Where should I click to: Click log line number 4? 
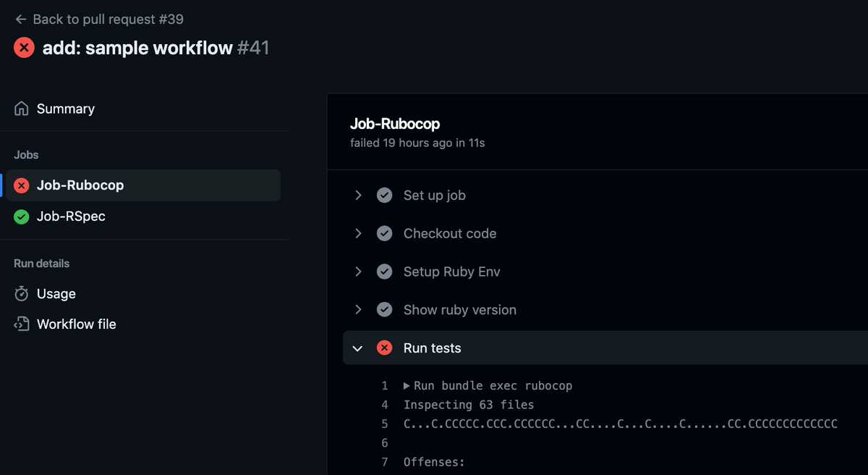385,405
